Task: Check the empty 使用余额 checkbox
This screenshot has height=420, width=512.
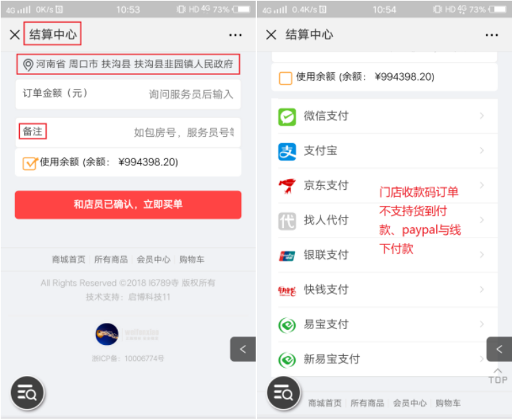Action: click(x=285, y=78)
